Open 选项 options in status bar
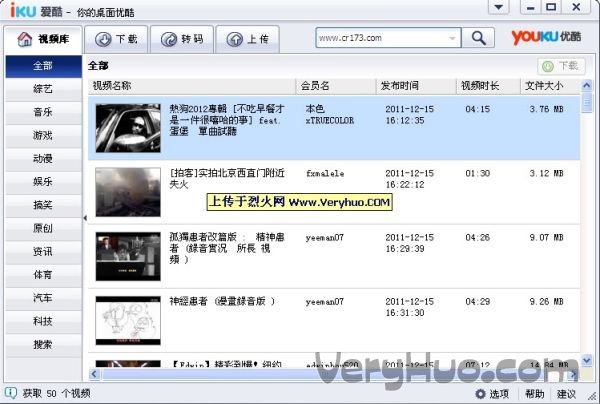 pos(499,394)
